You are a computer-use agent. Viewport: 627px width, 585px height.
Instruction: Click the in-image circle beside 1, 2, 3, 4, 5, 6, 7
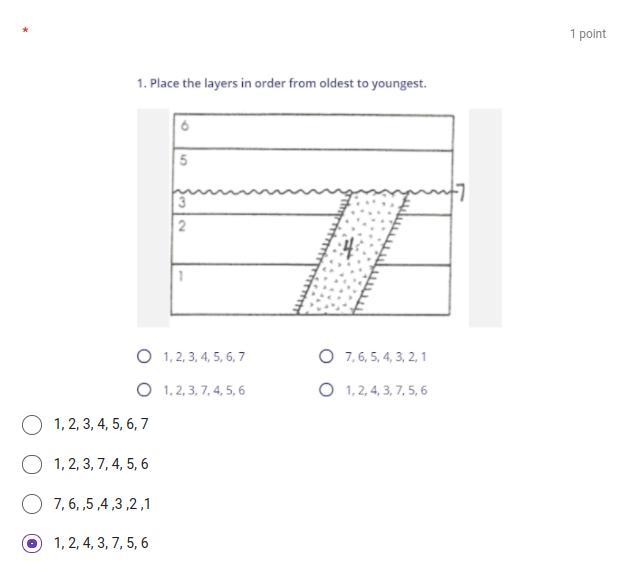pyautogui.click(x=144, y=356)
